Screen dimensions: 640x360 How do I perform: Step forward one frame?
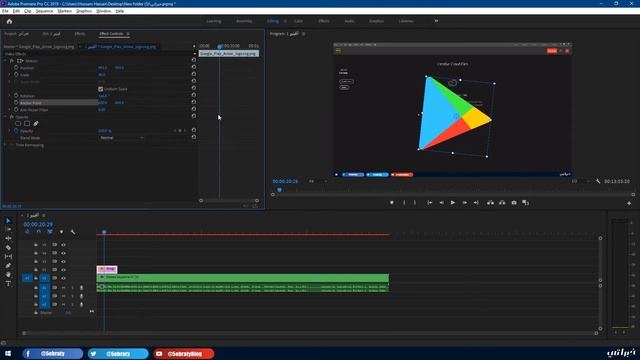[464, 202]
